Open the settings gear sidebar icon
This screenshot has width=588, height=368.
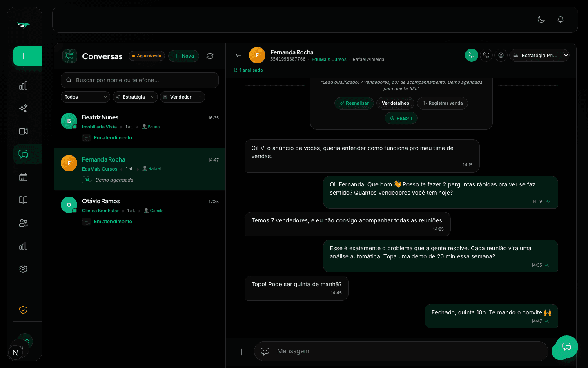coord(23,269)
